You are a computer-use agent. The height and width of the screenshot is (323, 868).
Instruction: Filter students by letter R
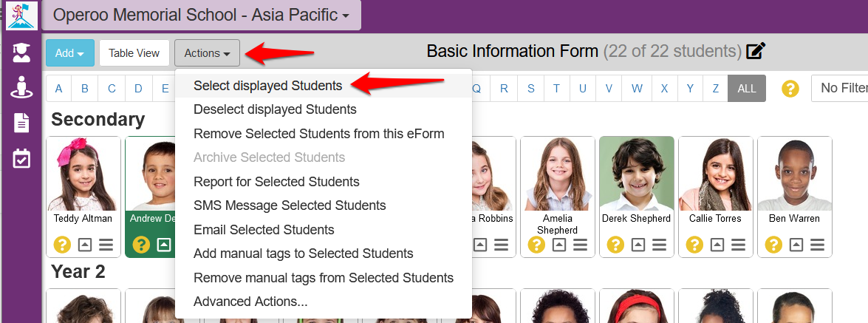(504, 89)
